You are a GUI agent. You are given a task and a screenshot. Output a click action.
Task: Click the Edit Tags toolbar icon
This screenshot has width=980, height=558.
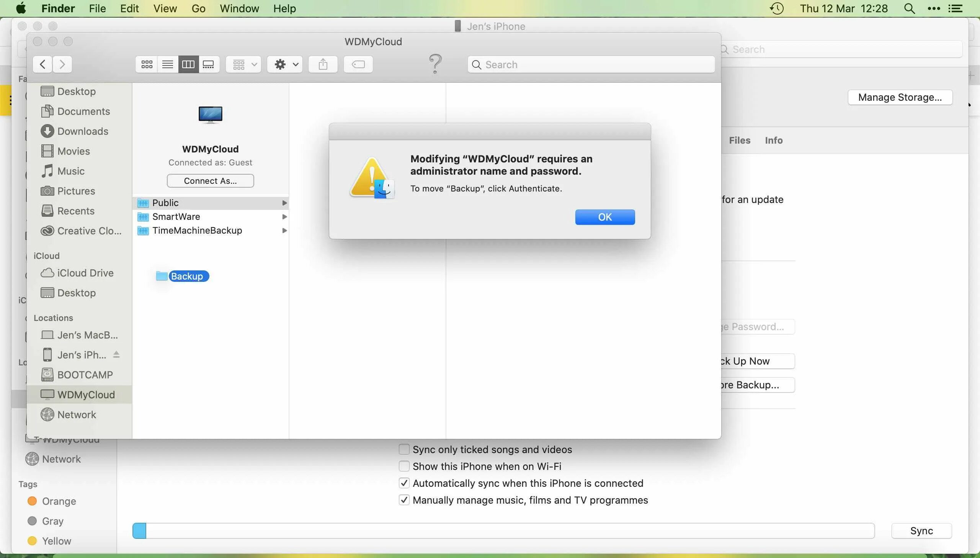click(x=358, y=64)
